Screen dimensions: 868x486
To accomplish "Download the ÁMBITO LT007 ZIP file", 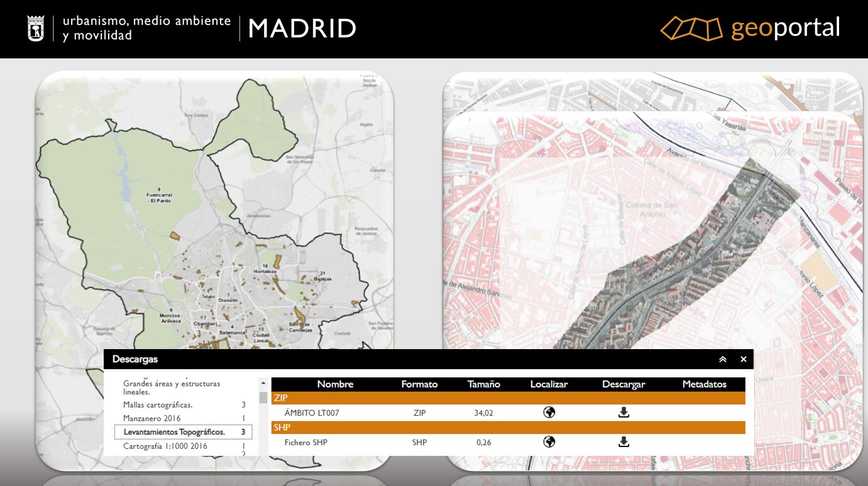I will pos(624,413).
